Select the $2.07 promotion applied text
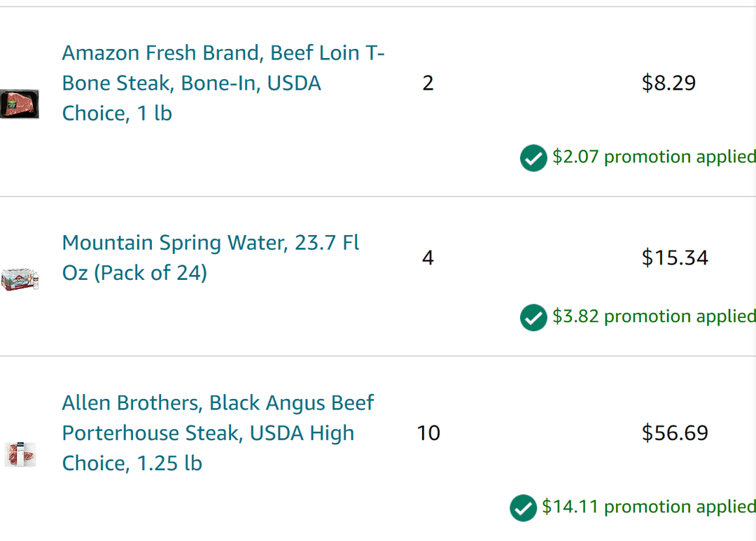The image size is (756, 541). [654, 157]
